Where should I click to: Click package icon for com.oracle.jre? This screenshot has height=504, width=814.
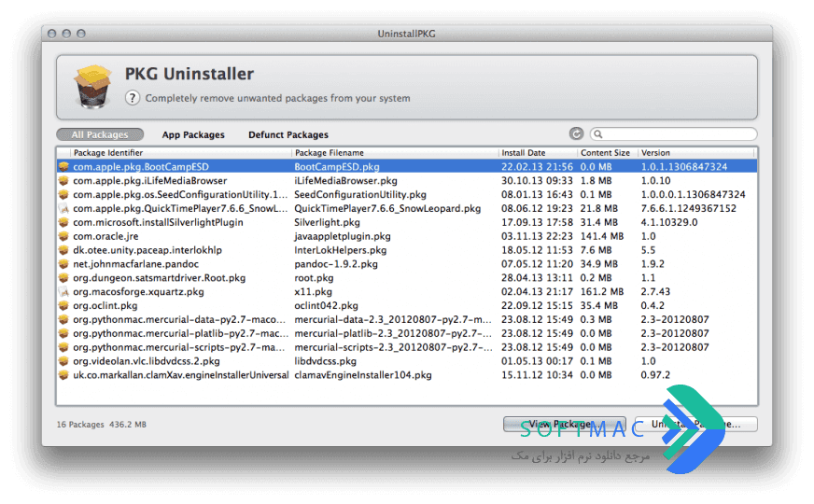click(63, 236)
